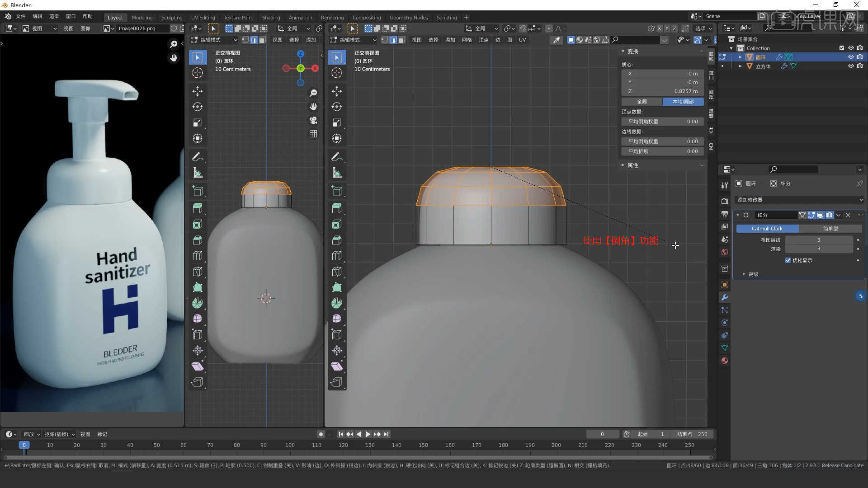Click the Bevel tool in right viewport toolbar
The width and height of the screenshot is (868, 488).
coord(337,240)
